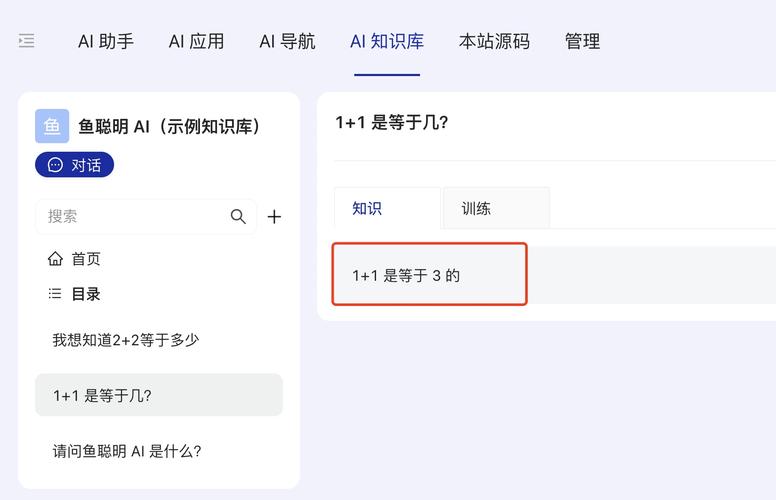Go to AI 导航
Viewport: 776px width, 500px height.
pos(288,41)
